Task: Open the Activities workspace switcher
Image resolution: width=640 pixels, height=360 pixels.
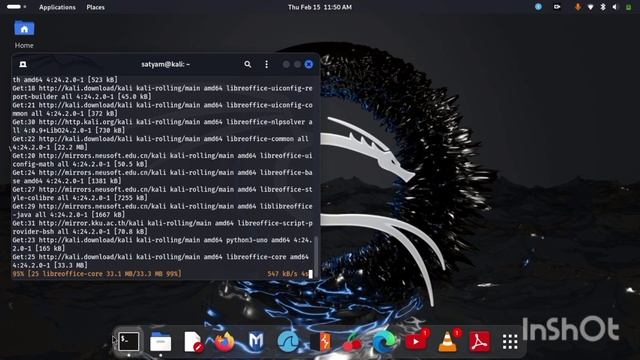Action: 16,7
